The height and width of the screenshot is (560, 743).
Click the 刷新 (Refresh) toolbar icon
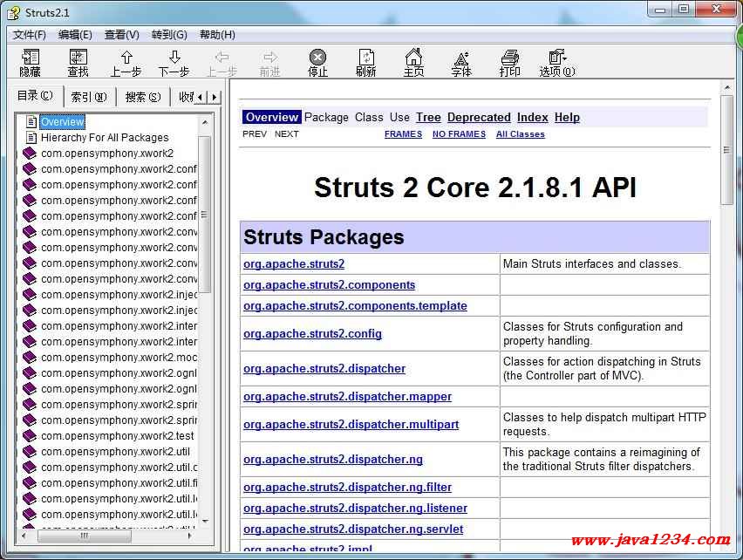click(365, 58)
